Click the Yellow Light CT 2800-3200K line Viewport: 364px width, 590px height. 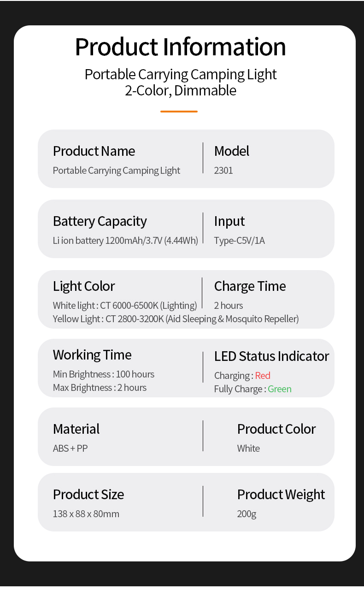pyautogui.click(x=176, y=319)
